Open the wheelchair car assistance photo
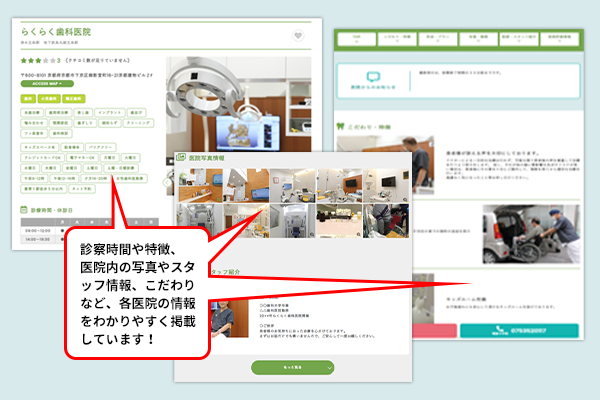600x400 pixels. tap(528, 233)
